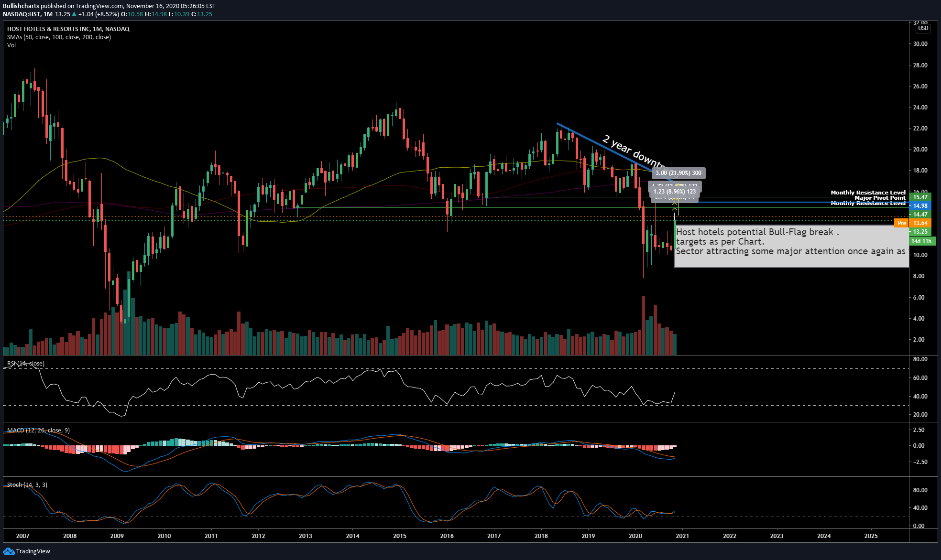Image resolution: width=941 pixels, height=560 pixels.
Task: Click the SMAs (50, 100, 200) indicator legend
Action: point(59,37)
